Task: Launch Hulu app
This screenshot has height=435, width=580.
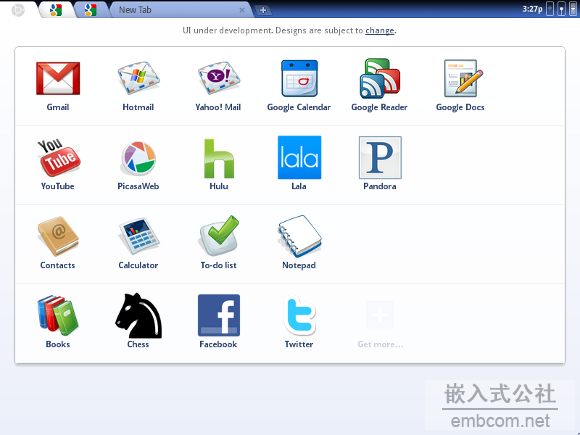Action: click(219, 158)
